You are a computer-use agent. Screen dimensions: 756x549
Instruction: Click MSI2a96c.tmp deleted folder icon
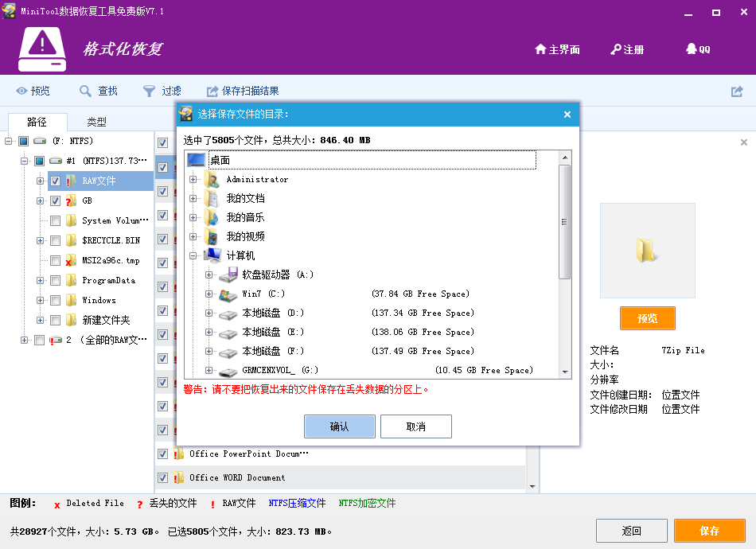[71, 260]
